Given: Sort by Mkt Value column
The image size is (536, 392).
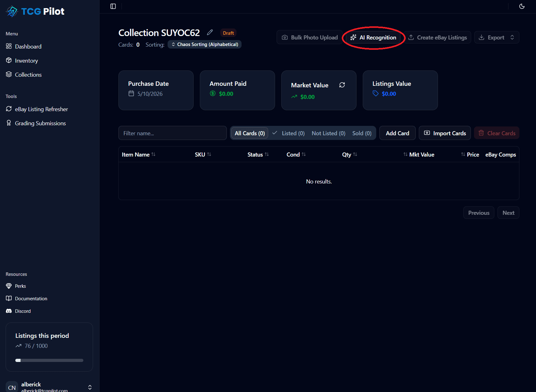Looking at the screenshot, I should click(419, 154).
